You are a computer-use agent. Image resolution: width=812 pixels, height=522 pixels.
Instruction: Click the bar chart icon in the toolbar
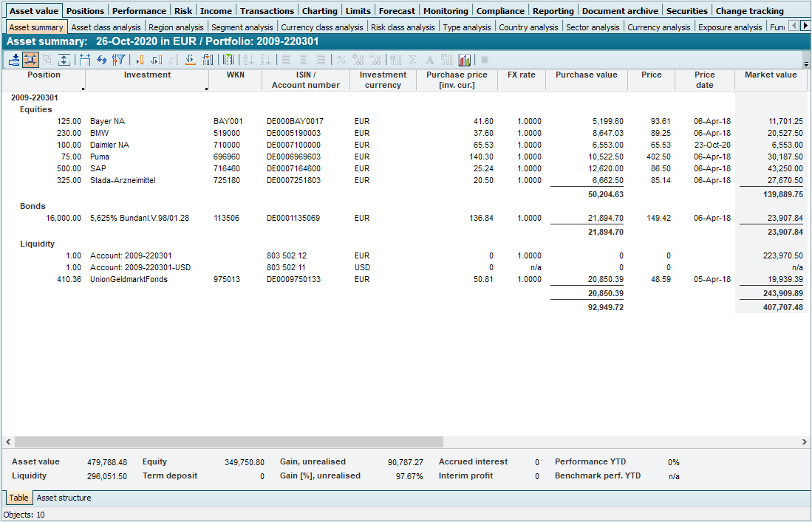[x=465, y=60]
